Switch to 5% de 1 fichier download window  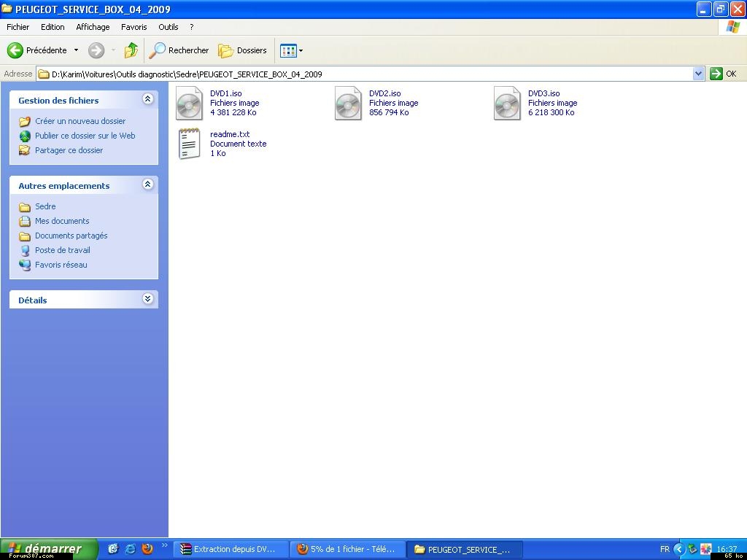(348, 549)
